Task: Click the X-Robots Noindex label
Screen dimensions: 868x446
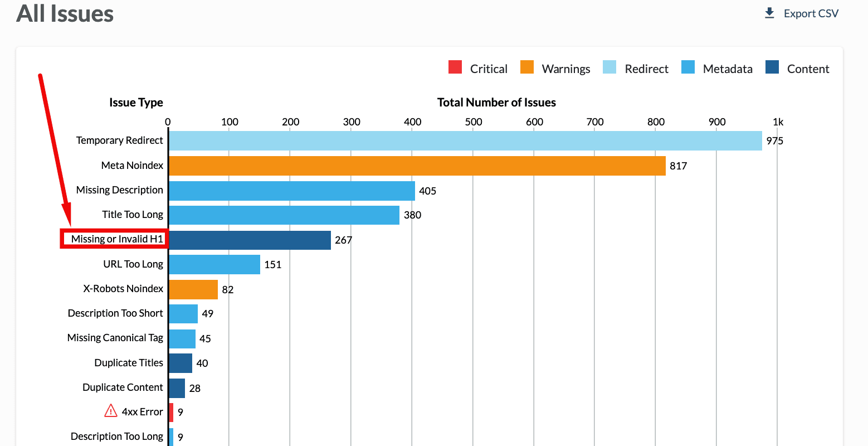Action: [x=123, y=289]
